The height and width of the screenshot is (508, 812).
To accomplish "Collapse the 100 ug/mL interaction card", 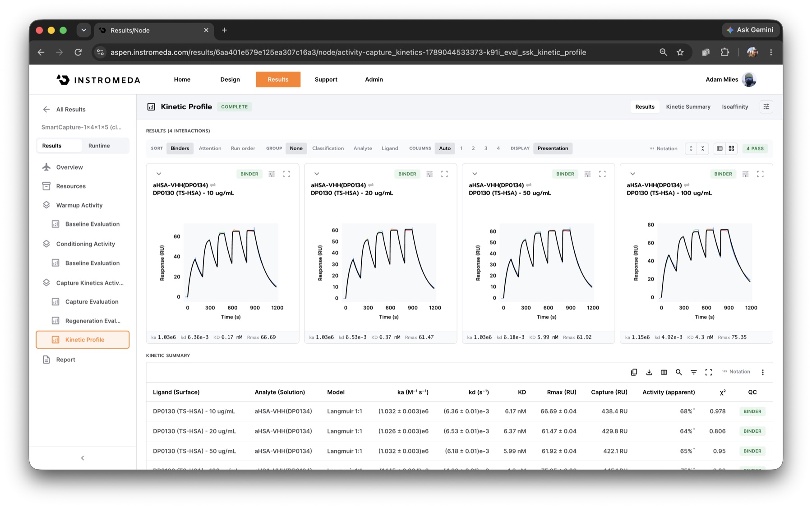I will [x=632, y=174].
